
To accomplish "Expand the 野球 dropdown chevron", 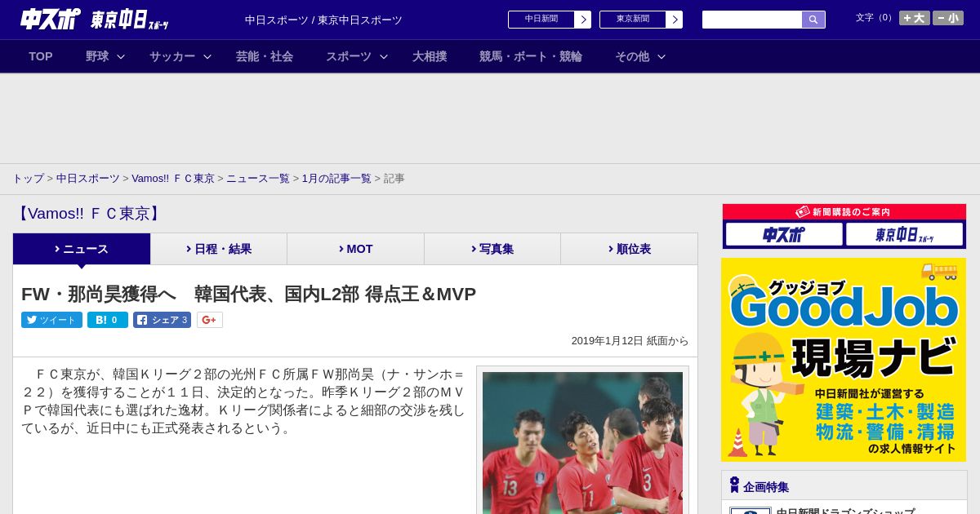I will (121, 57).
